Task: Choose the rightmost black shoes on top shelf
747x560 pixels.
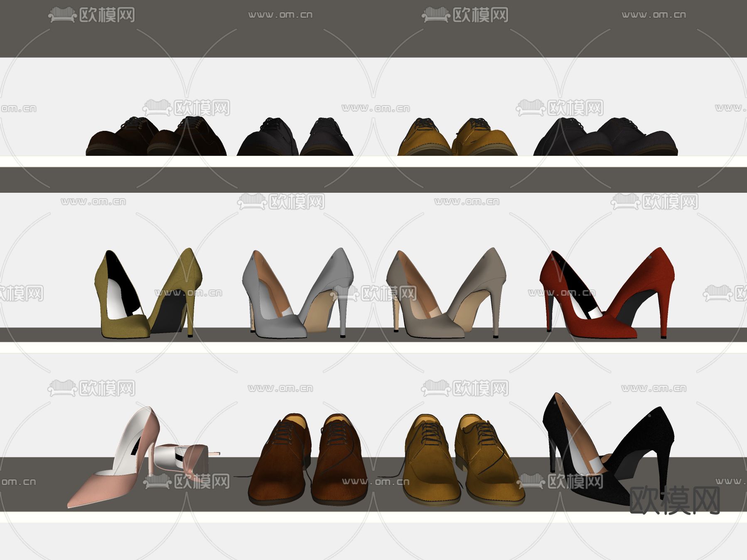Action: (x=604, y=139)
